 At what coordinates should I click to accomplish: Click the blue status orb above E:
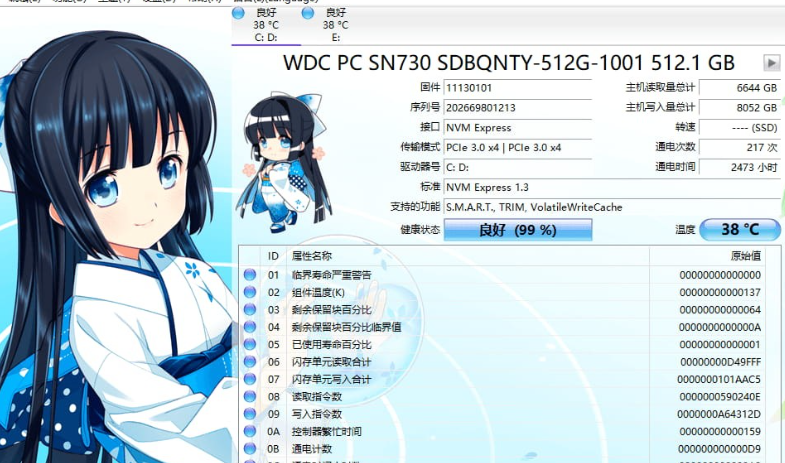point(308,13)
